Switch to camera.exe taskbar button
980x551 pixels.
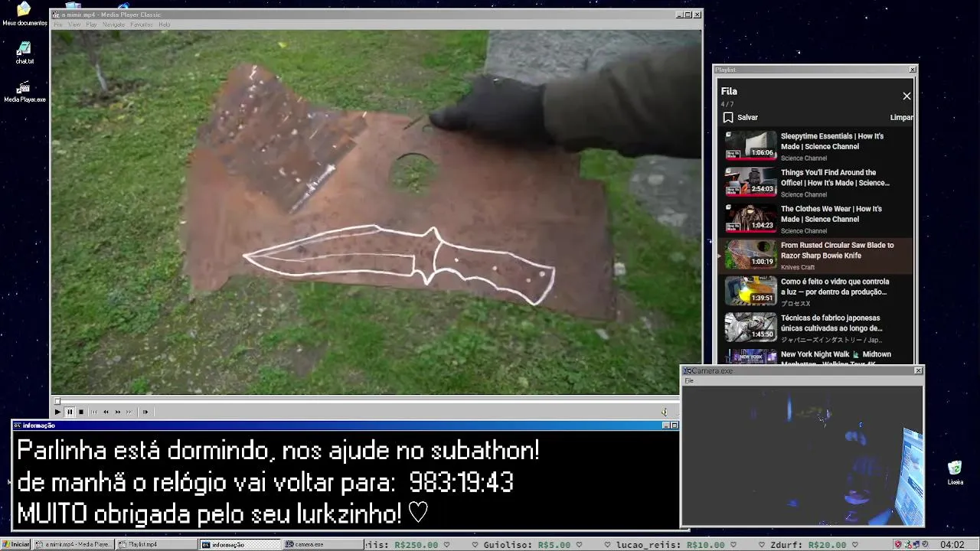[x=322, y=545]
